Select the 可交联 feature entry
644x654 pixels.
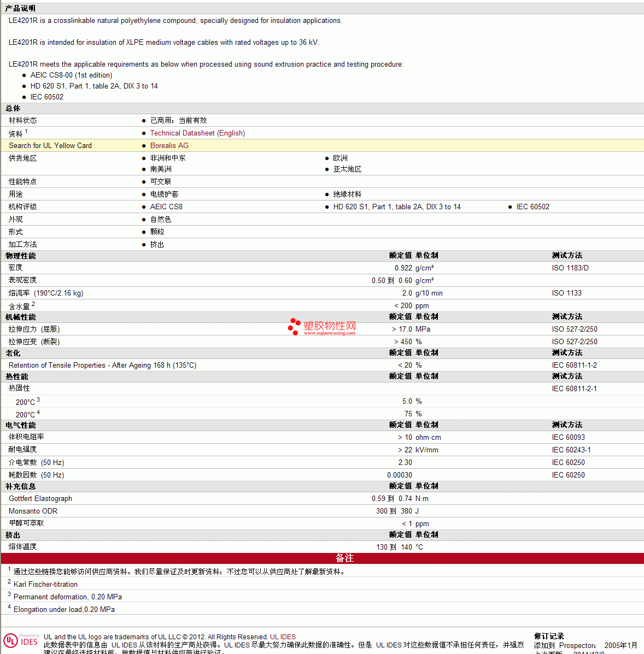pyautogui.click(x=161, y=181)
